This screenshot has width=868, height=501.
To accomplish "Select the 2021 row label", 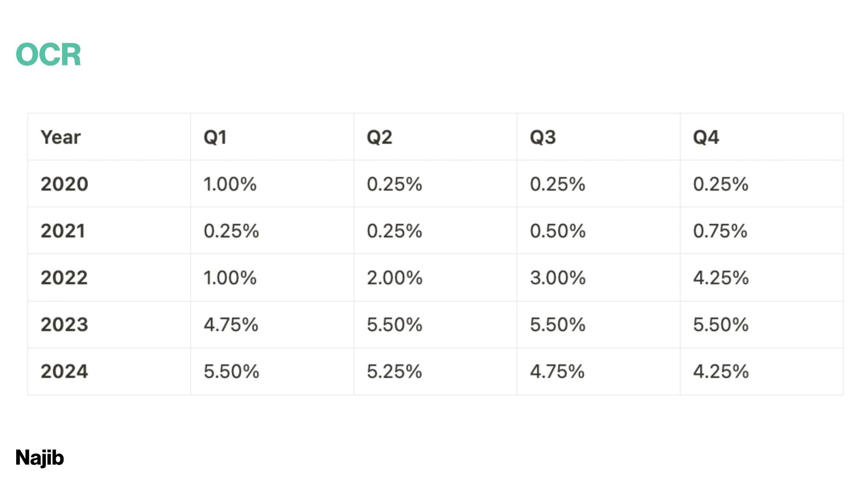I will [x=63, y=231].
